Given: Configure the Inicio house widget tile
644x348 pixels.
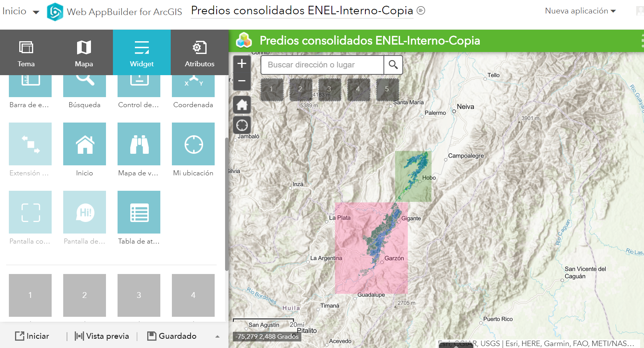Looking at the screenshot, I should 84,144.
